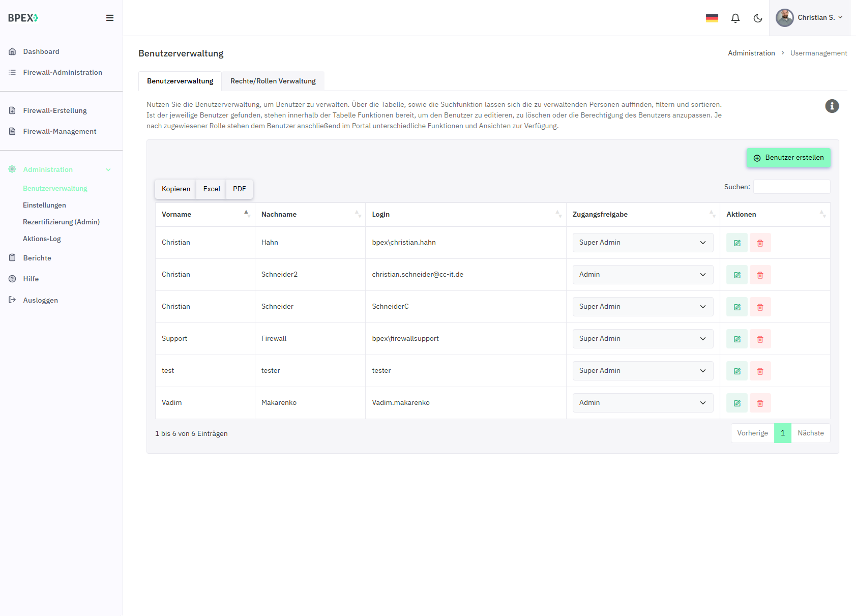Click Benutzer erstellen button
Viewport: 856px width, 616px height.
pyautogui.click(x=788, y=158)
